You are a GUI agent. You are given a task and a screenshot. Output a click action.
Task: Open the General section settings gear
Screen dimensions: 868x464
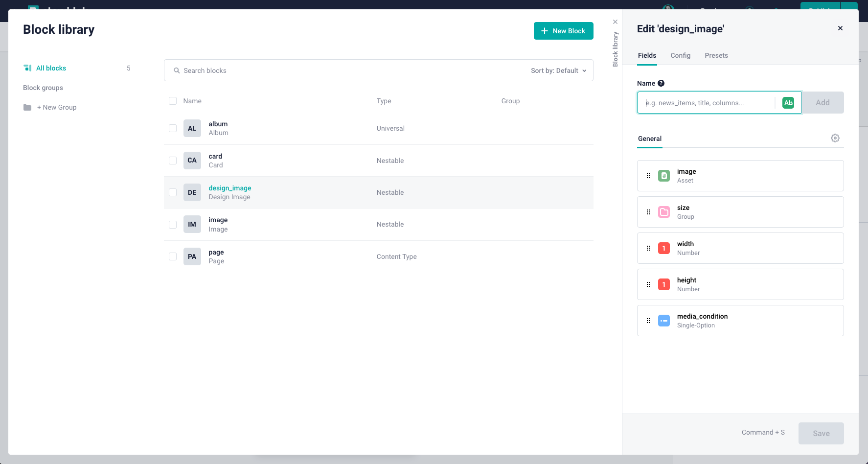(835, 138)
